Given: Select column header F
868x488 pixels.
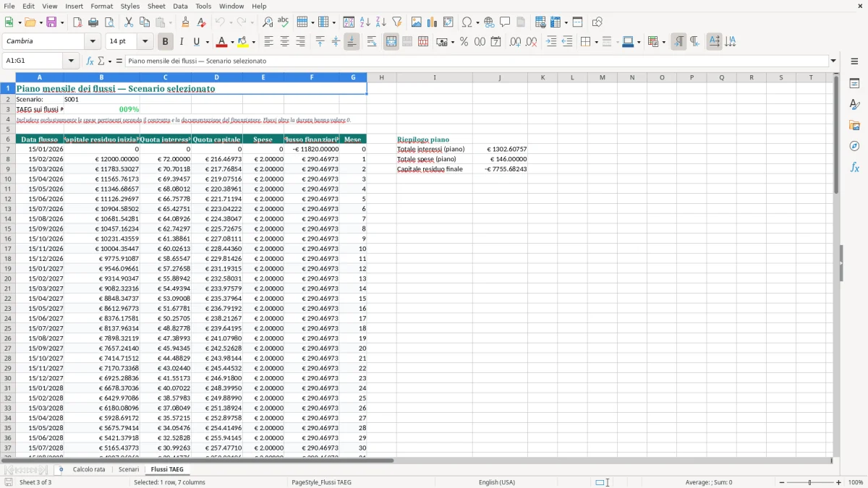Looking at the screenshot, I should (312, 77).
